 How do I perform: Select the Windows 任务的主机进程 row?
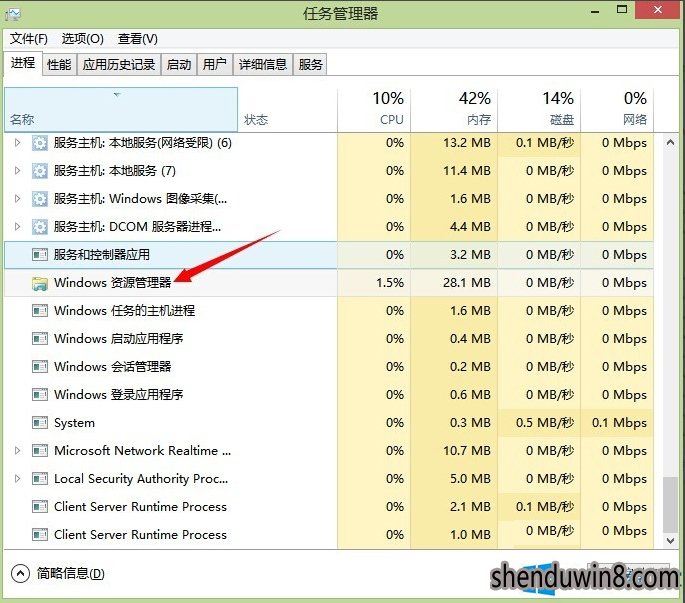coord(329,311)
